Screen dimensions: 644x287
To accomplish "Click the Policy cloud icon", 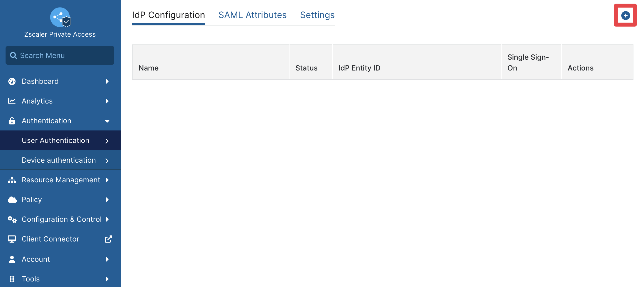I will [12, 200].
